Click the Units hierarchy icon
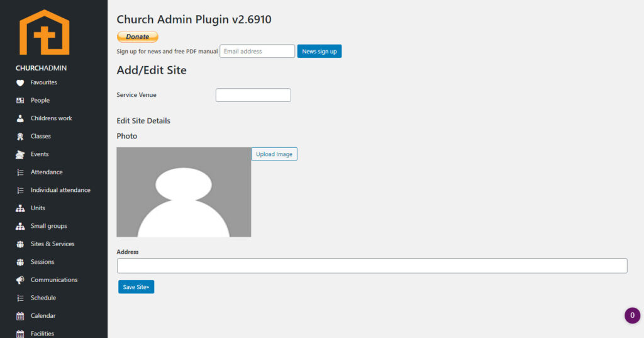 pyautogui.click(x=20, y=208)
